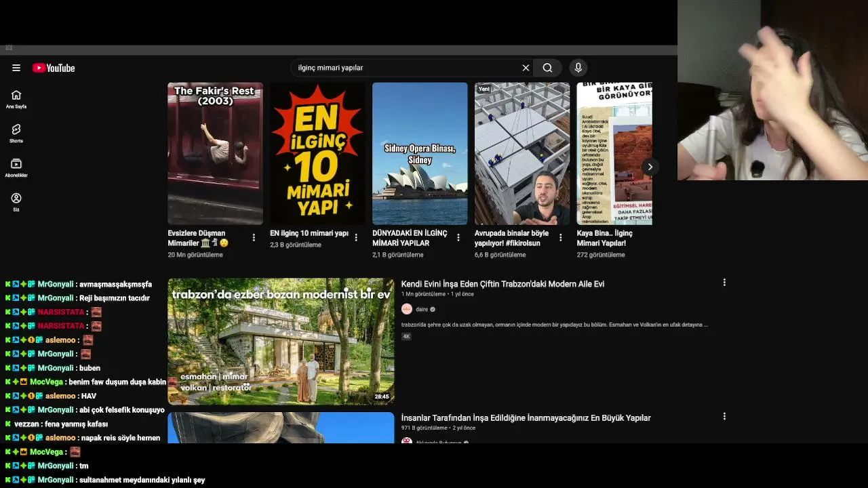This screenshot has width=868, height=488.
Task: Go to the YouTube logo home link
Action: coord(54,68)
